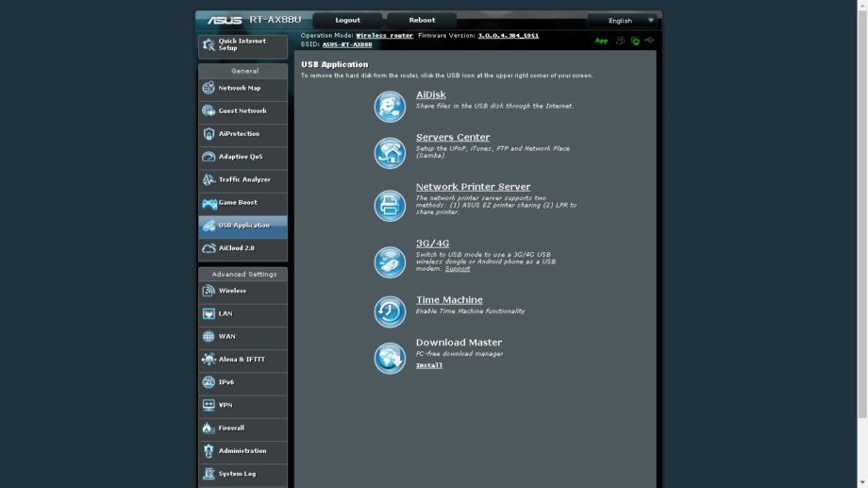Select Adaptive QoS from the sidebar
868x488 pixels.
point(242,157)
